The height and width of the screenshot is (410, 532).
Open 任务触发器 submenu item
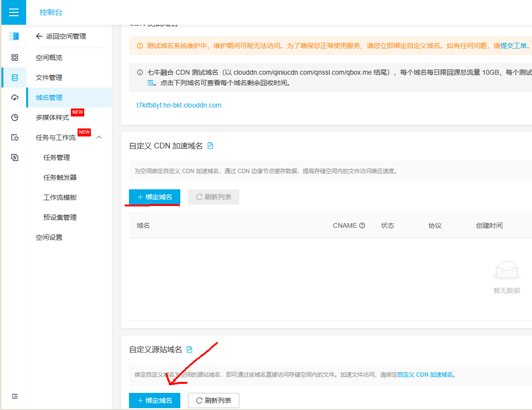60,177
